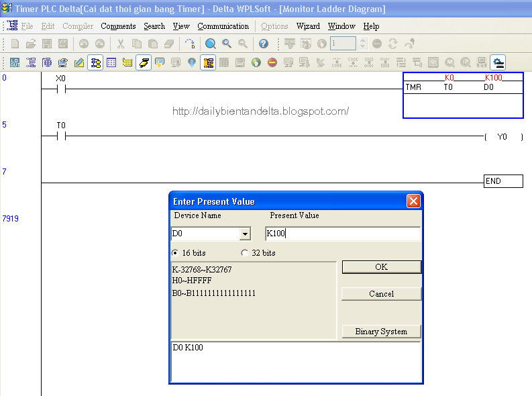Toggle the ladder monitor start icon

tap(208, 62)
